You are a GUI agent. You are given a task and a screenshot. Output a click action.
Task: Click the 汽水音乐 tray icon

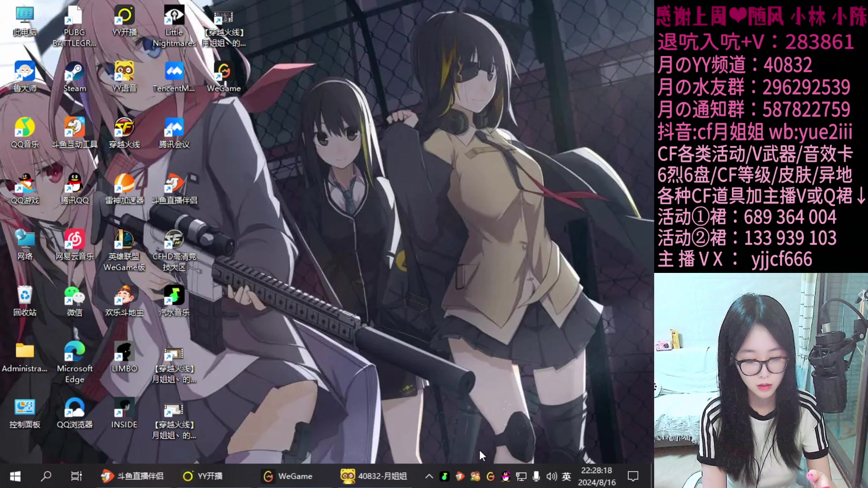pos(444,476)
